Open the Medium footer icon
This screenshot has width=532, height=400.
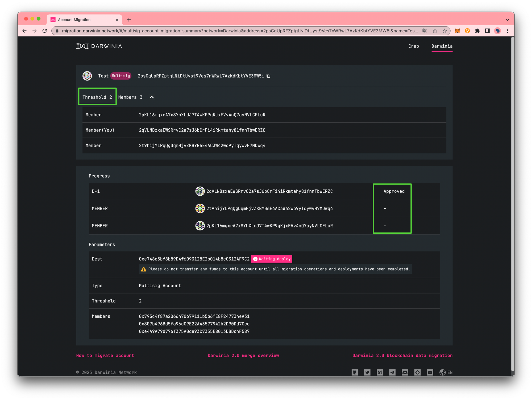click(x=380, y=372)
